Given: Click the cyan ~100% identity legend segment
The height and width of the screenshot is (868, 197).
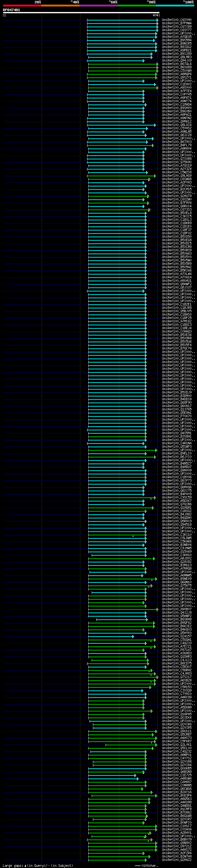Looking at the screenshot, I should pos(175,6).
